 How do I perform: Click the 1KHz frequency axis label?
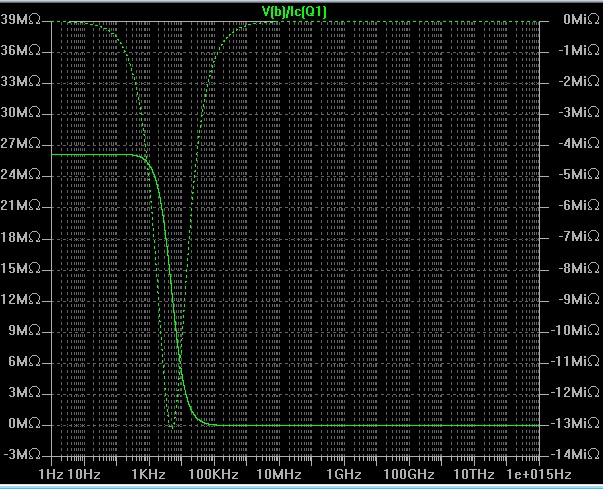click(x=148, y=474)
